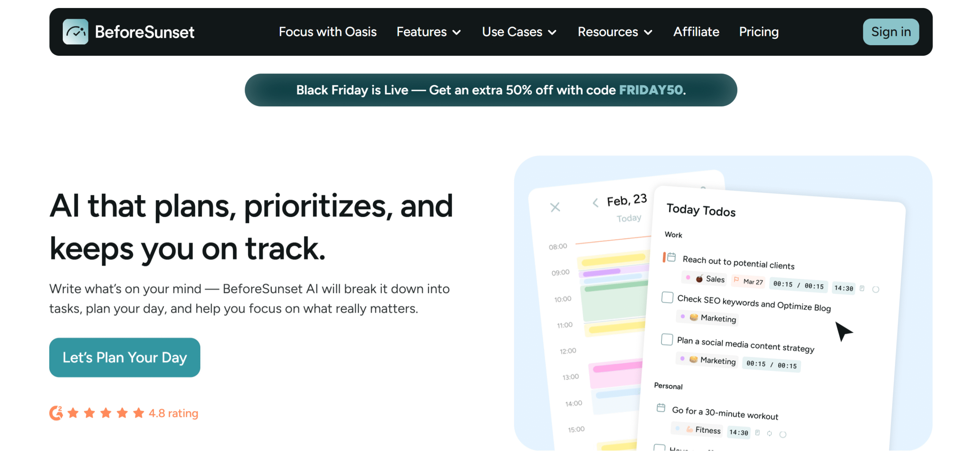Click the Sales tag on first task

pyautogui.click(x=705, y=278)
